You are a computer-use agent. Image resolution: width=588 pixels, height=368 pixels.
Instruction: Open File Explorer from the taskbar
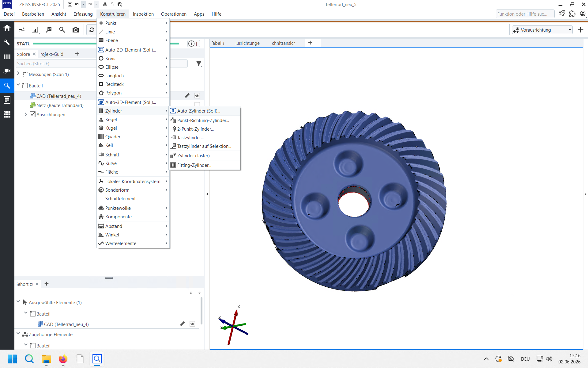[46, 359]
